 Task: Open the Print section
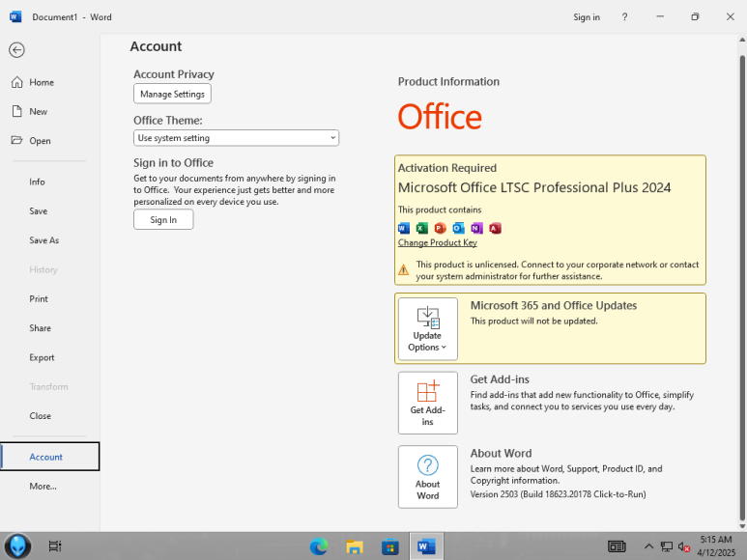click(39, 298)
